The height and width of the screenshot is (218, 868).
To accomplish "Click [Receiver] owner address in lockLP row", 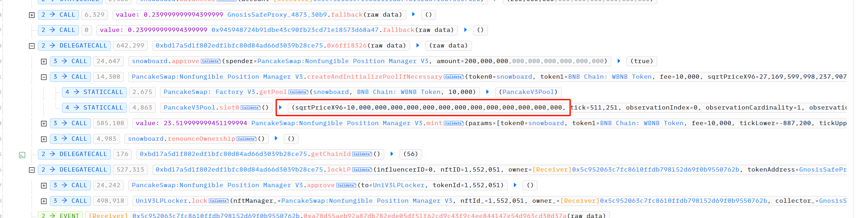I will [636, 170].
